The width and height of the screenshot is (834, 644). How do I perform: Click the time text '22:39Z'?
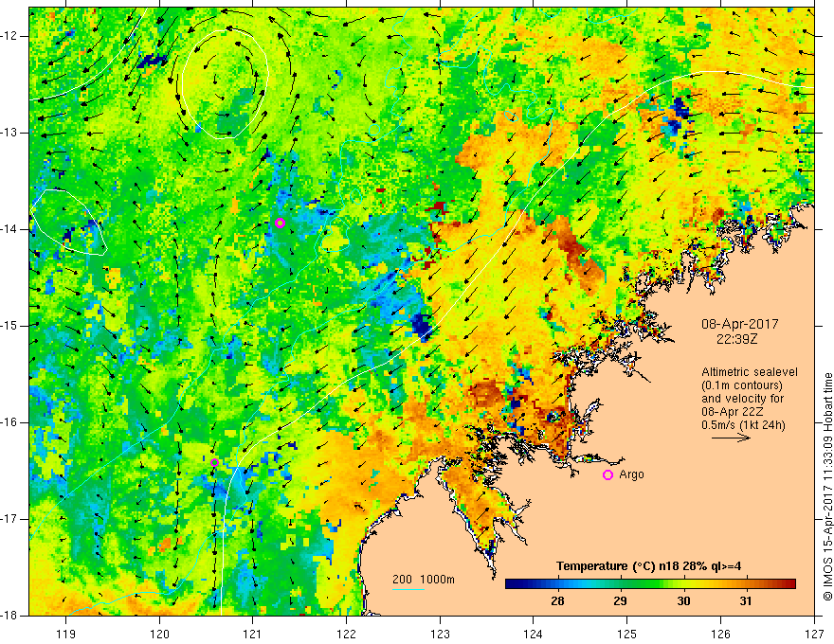(x=736, y=339)
